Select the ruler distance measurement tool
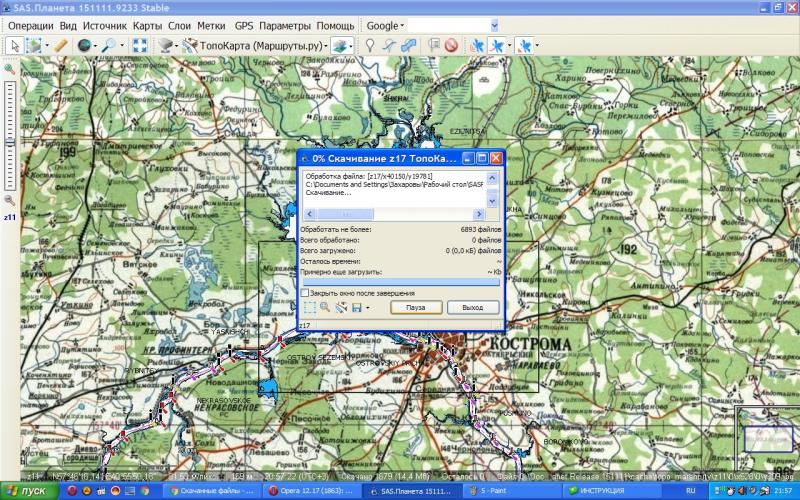 click(x=61, y=45)
